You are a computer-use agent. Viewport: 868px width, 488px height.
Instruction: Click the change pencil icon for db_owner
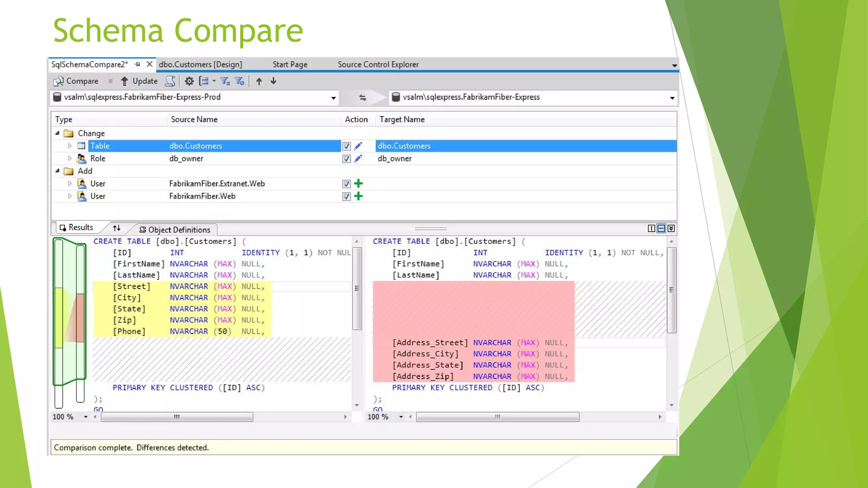coord(358,158)
